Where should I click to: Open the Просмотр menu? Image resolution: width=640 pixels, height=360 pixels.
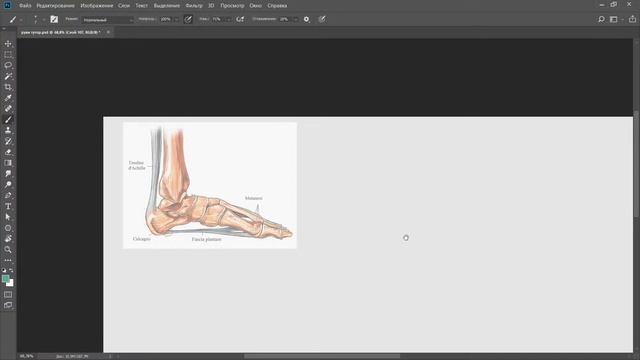232,6
